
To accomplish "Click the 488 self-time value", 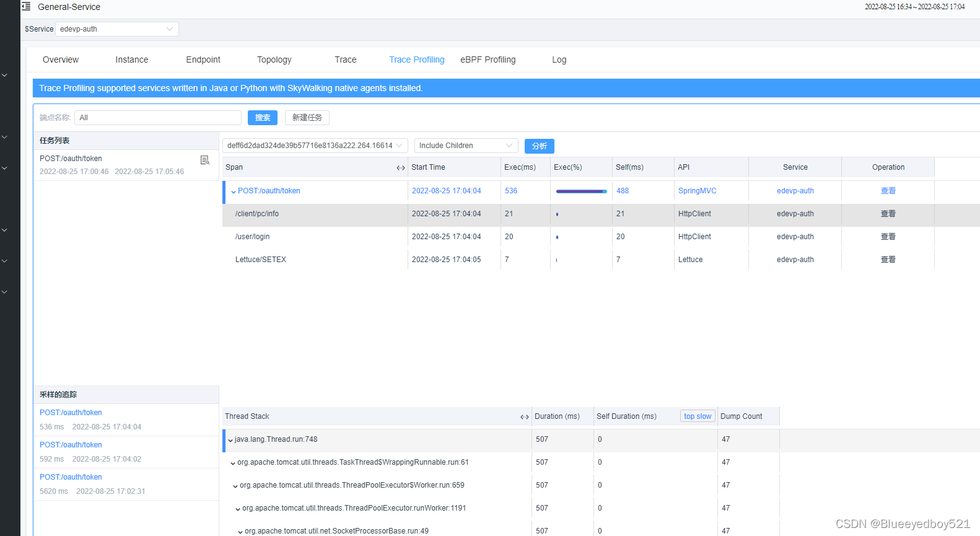I will pyautogui.click(x=623, y=191).
